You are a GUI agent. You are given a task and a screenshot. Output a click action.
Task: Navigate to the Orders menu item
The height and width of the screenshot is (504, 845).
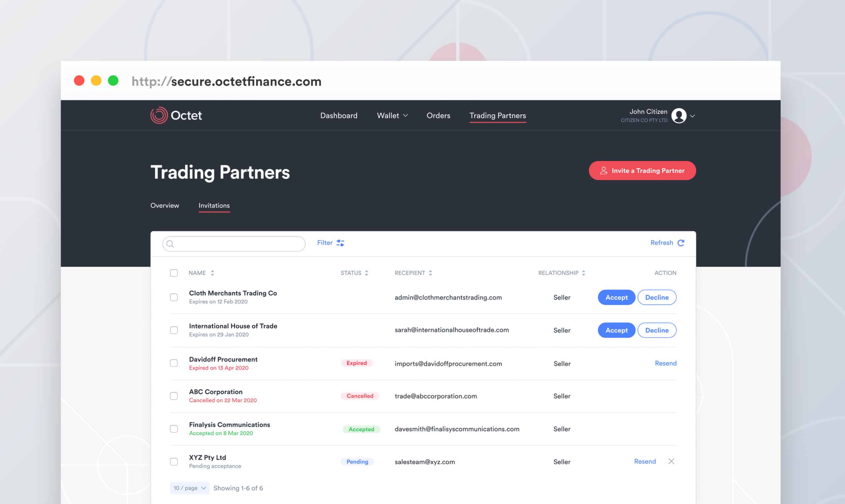(438, 114)
